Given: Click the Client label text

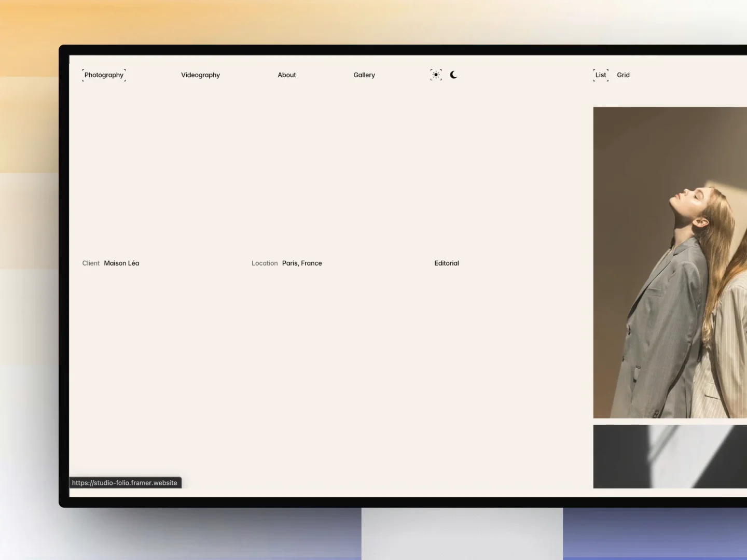Looking at the screenshot, I should pos(91,263).
